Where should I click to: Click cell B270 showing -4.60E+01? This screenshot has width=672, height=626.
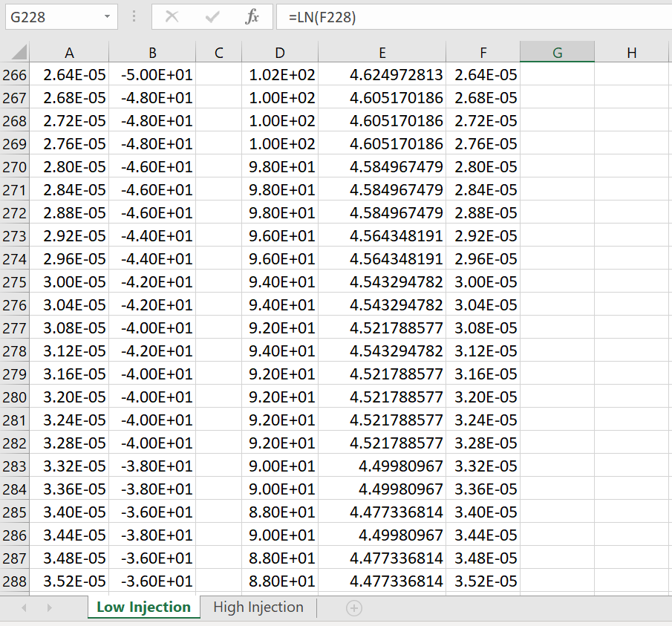click(x=152, y=167)
